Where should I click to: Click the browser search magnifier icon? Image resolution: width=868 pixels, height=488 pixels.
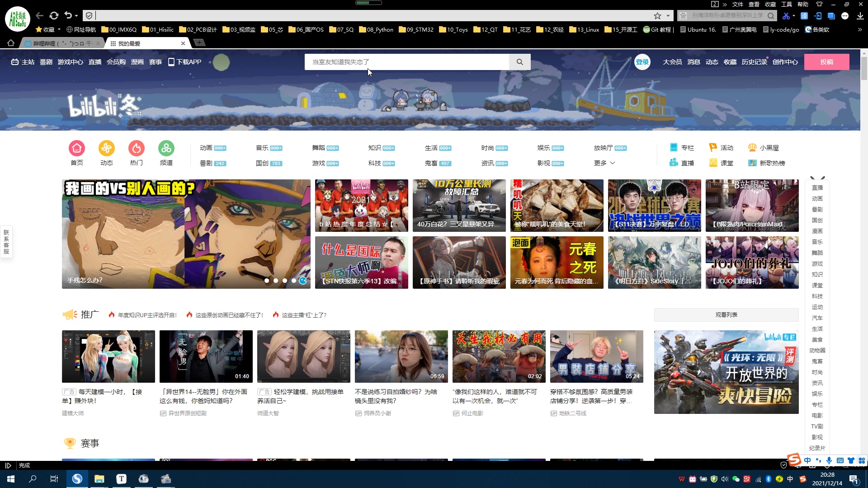[x=771, y=16]
